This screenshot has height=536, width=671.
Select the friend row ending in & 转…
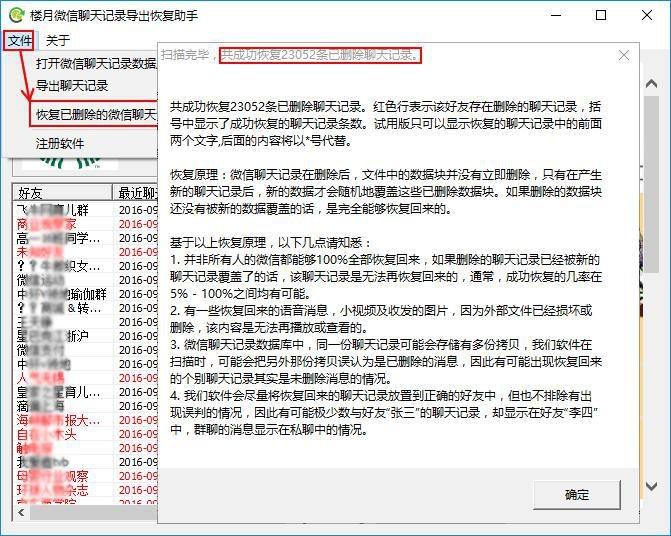[86, 308]
